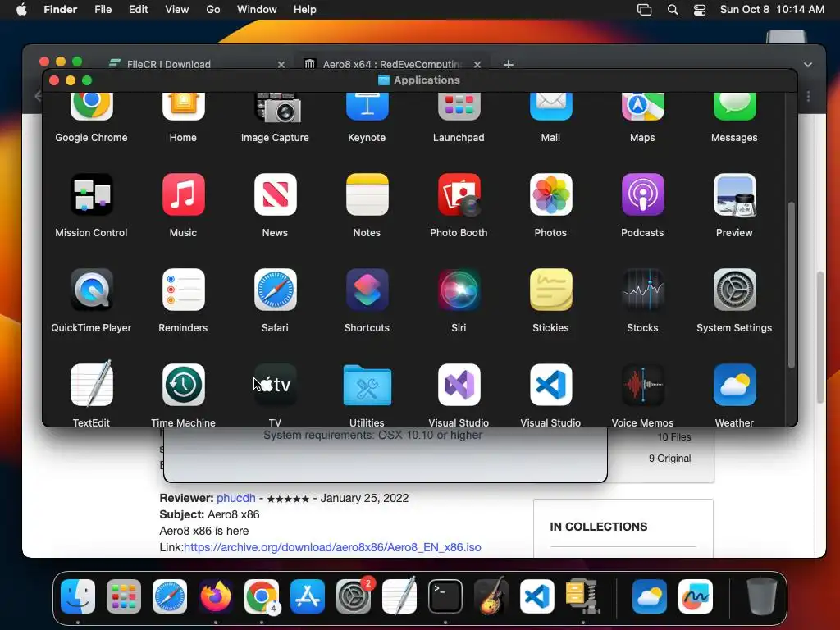
Task: Open Spotlight search in menu bar
Action: tap(673, 10)
